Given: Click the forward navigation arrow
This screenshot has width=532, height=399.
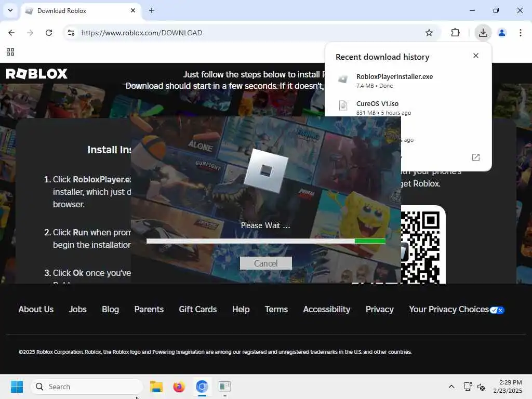Looking at the screenshot, I should pyautogui.click(x=30, y=33).
